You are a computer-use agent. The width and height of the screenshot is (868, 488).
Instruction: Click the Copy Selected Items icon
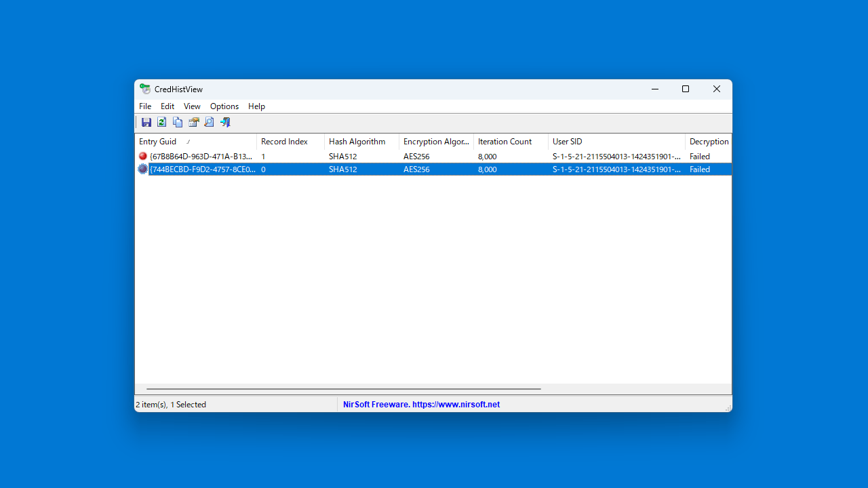178,122
